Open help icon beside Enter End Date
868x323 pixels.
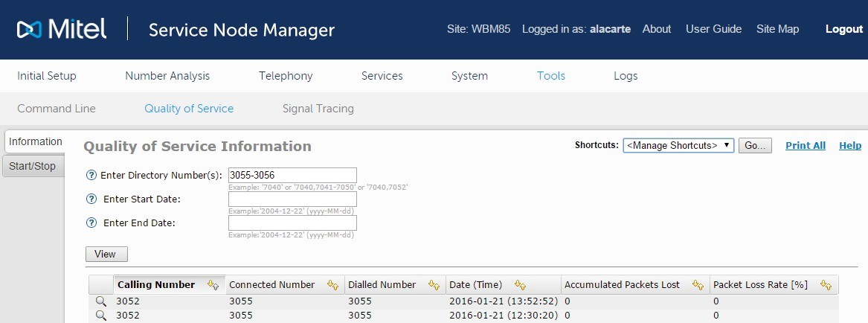click(91, 223)
